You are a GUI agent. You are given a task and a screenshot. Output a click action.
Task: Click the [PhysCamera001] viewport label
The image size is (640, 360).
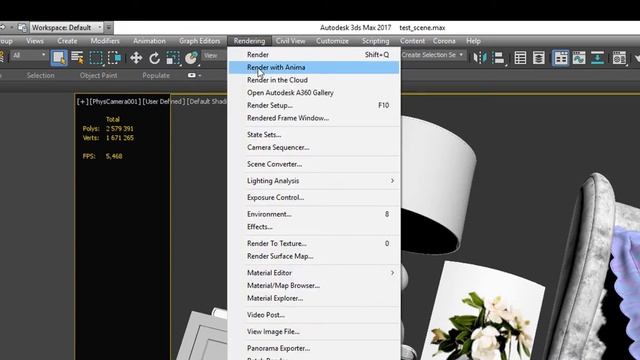tap(115, 102)
